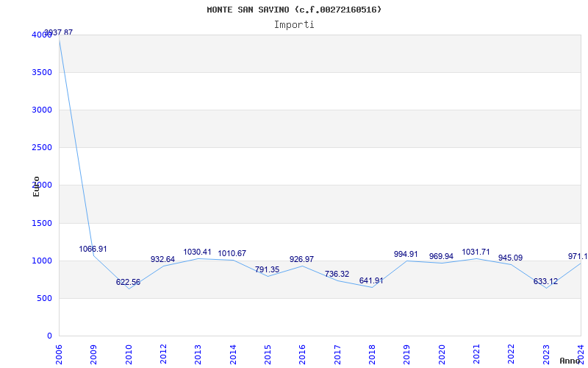Image resolution: width=588 pixels, height=368 pixels.
Task: Select the 1031.71 data label
Action: pyautogui.click(x=476, y=252)
